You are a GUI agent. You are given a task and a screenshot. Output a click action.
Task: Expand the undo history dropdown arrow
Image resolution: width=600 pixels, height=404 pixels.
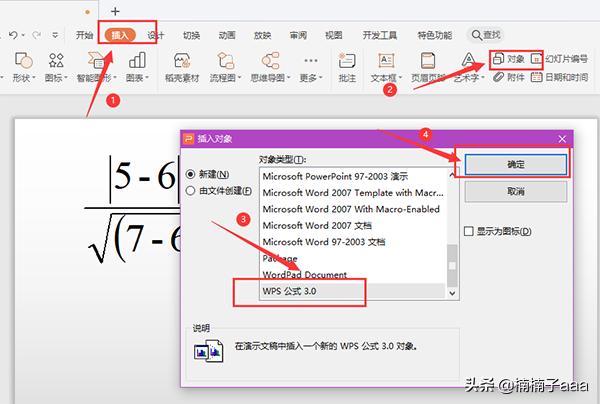coord(23,35)
